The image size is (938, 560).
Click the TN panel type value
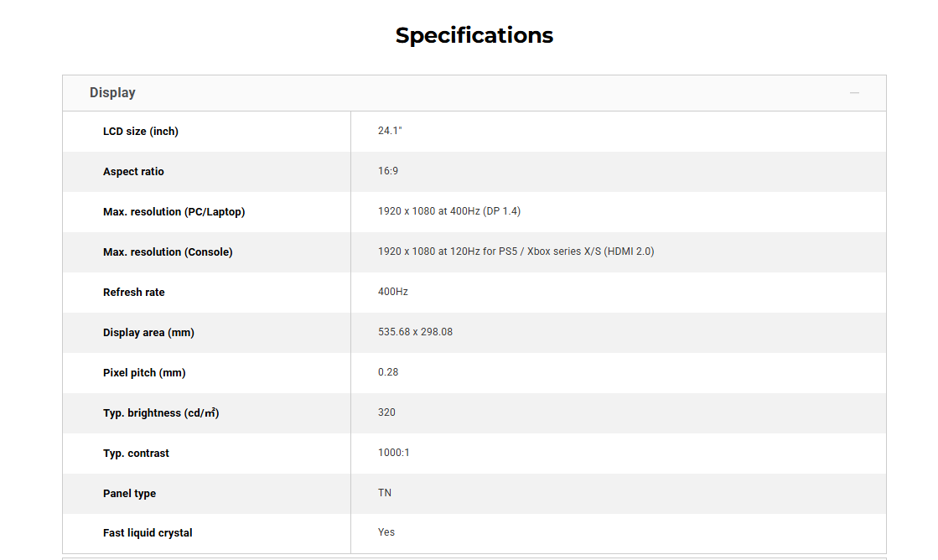[x=385, y=493]
